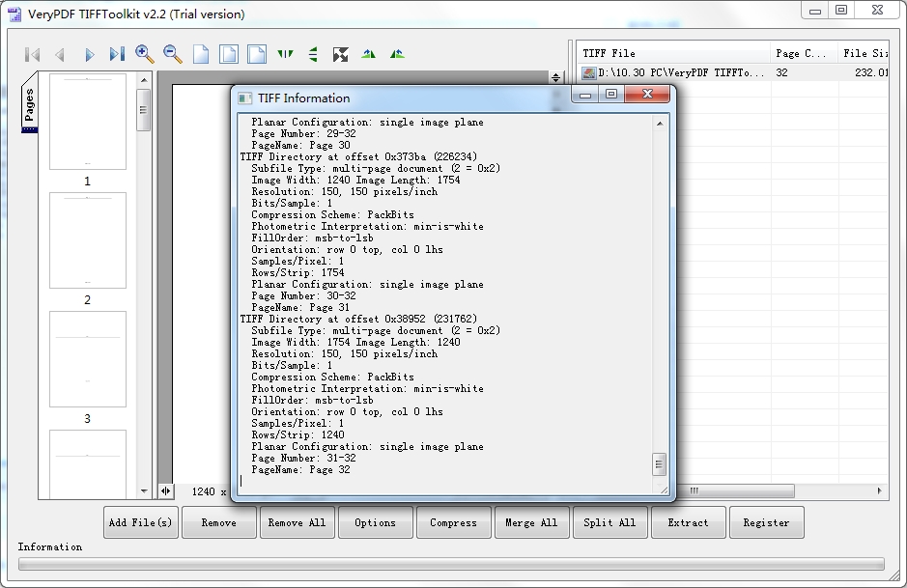Image resolution: width=907 pixels, height=588 pixels.
Task: Close the TIFF Information dialog
Action: point(647,94)
